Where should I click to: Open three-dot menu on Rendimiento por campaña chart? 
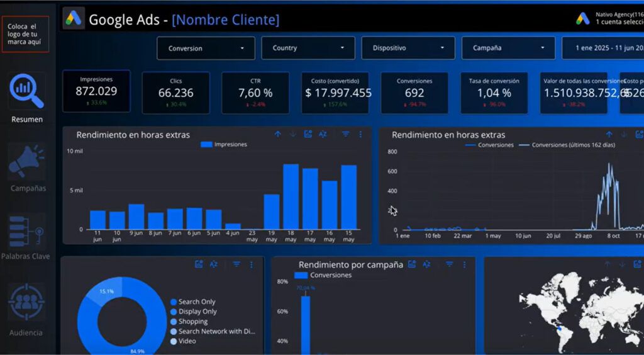(465, 264)
